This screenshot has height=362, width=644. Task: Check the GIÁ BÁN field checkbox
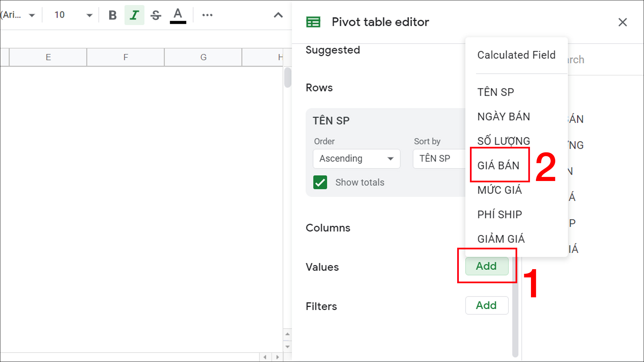pos(498,165)
